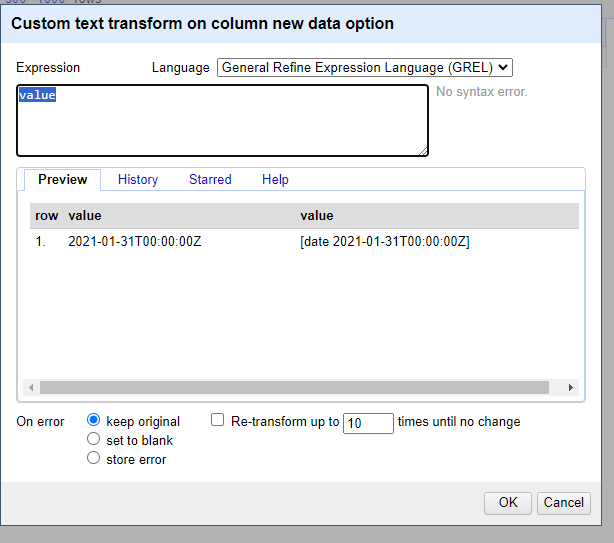Click the 'Expression' label
The height and width of the screenshot is (543, 614).
[48, 68]
